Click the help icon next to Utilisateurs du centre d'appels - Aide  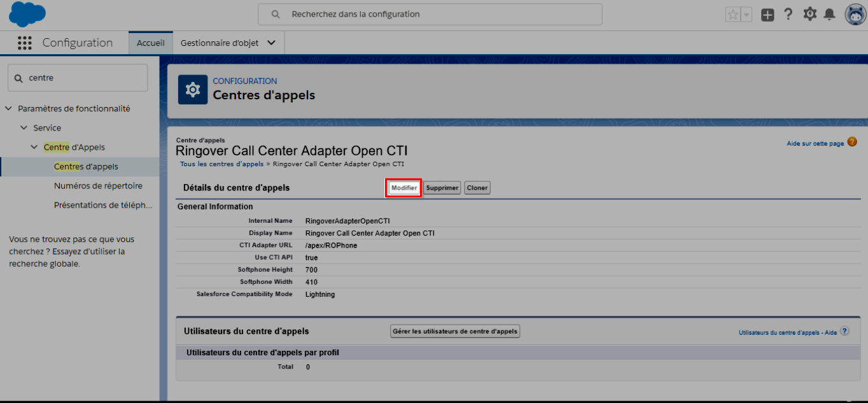tap(844, 331)
